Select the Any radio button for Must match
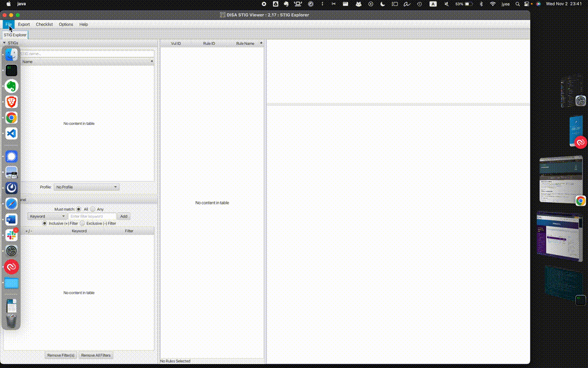 click(94, 209)
